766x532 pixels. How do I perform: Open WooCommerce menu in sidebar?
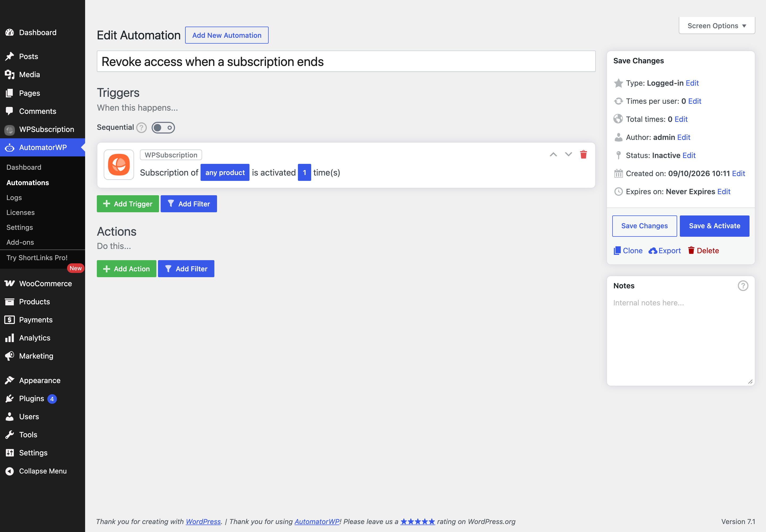click(x=42, y=284)
